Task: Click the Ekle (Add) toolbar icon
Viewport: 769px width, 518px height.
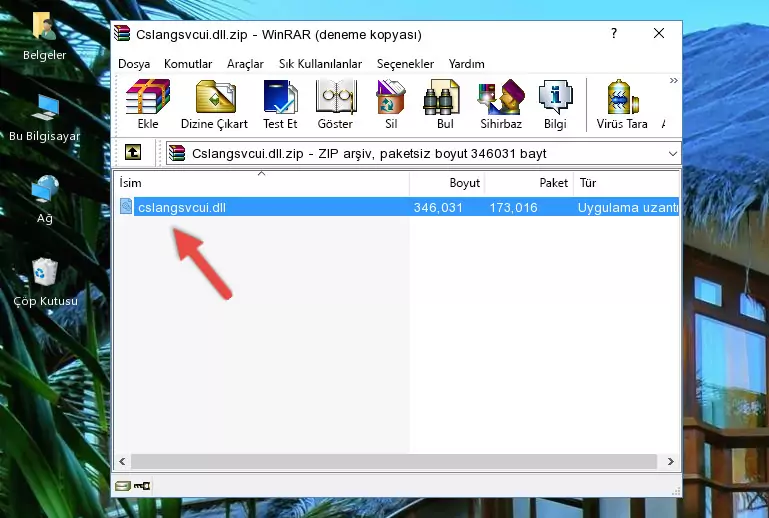Action: (x=148, y=104)
